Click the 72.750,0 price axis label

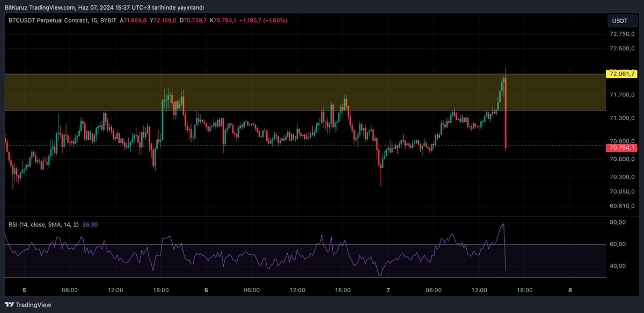[x=622, y=34]
